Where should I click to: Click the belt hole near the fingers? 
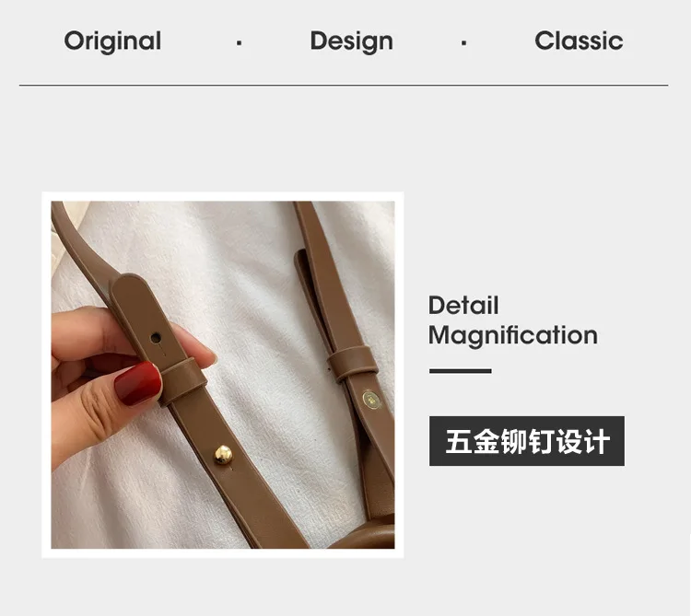[x=156, y=338]
